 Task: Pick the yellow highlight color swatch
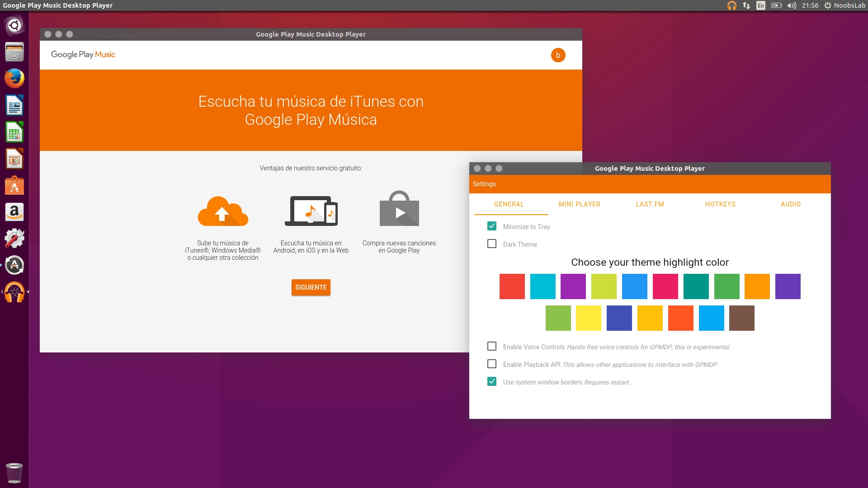pyautogui.click(x=589, y=318)
